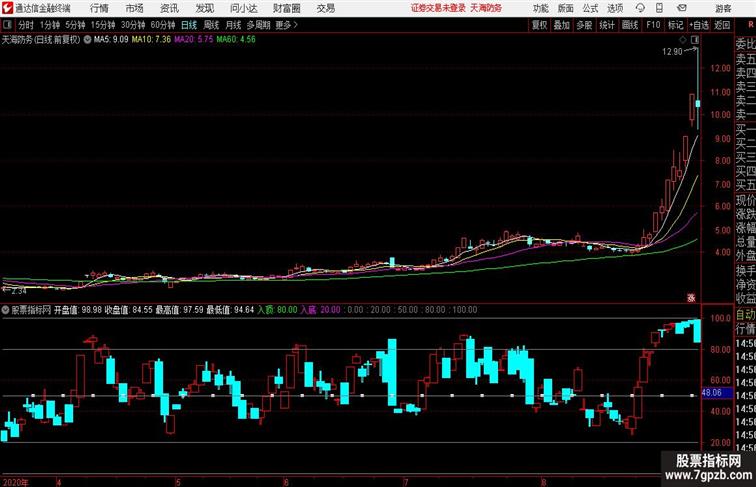Click the 复权 adjustment button
The width and height of the screenshot is (756, 487).
539,25
